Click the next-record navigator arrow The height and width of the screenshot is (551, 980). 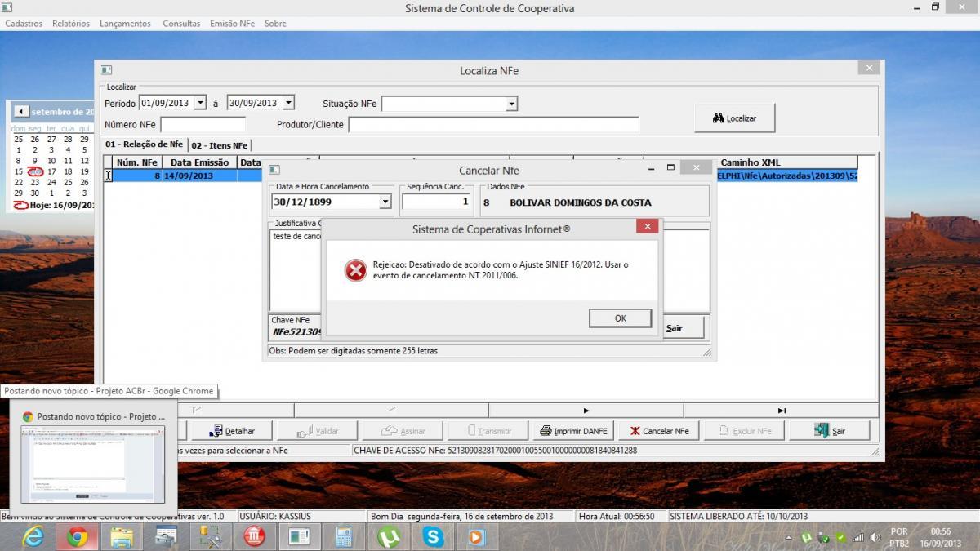tap(586, 410)
